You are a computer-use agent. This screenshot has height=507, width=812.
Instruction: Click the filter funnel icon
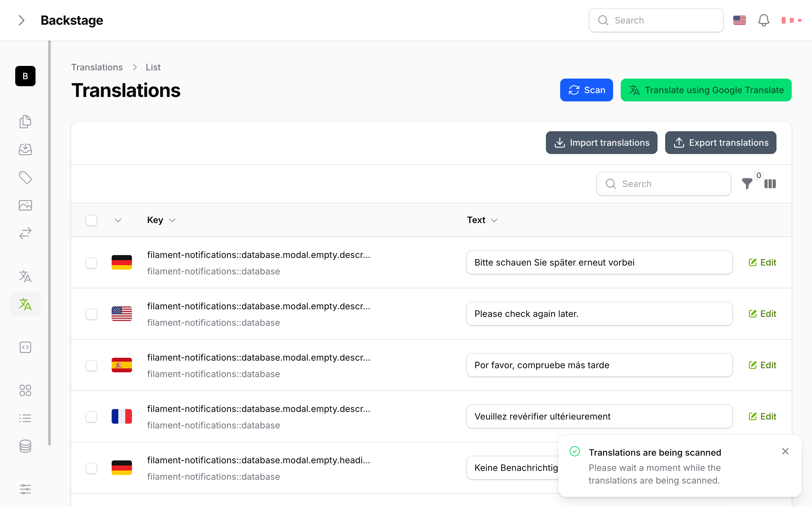coord(747,184)
